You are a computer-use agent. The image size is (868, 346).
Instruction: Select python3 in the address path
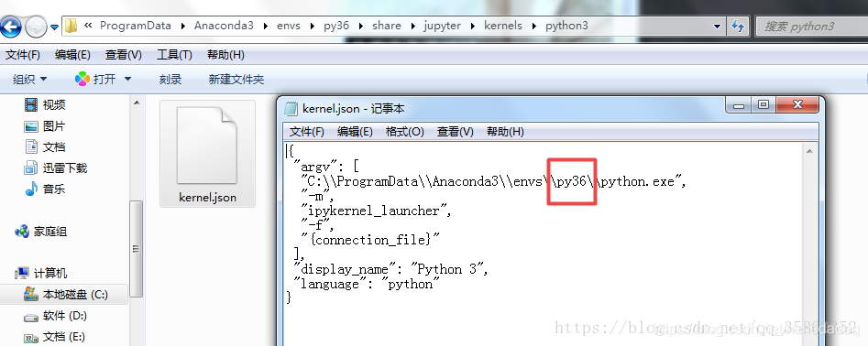(x=566, y=26)
